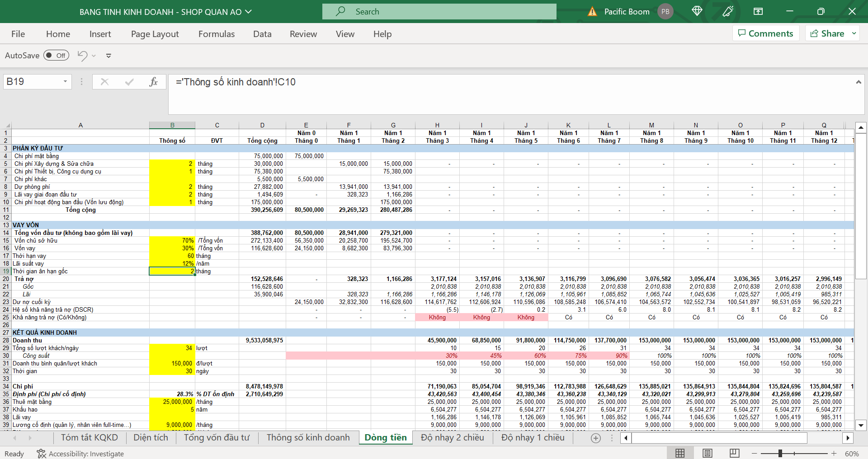Open the Share dropdown arrow
Screen dimensions: 868x459
click(x=854, y=33)
